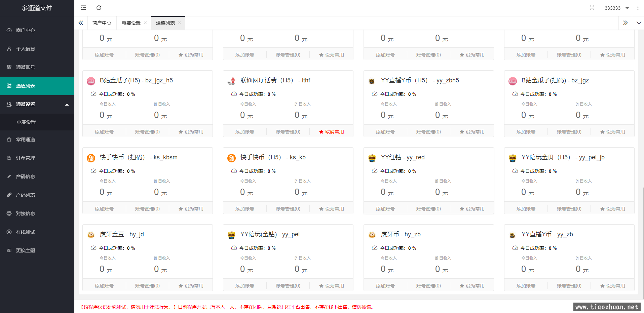Open account management for YY陪玩金贝 (H5)
The width and height of the screenshot is (644, 313).
[x=569, y=209]
